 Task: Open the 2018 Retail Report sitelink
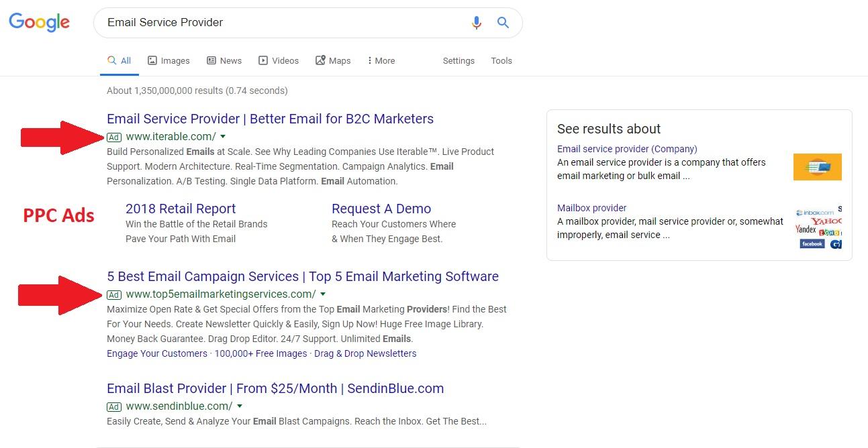(181, 209)
